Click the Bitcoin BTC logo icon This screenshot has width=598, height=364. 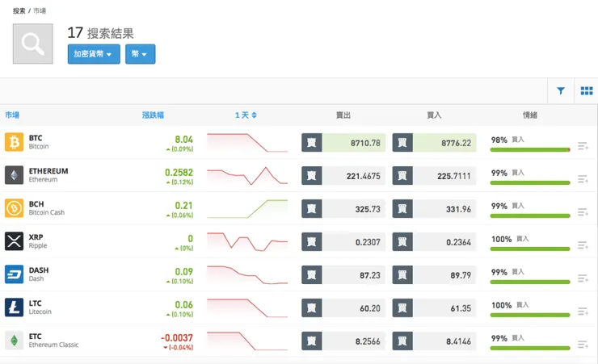point(14,142)
